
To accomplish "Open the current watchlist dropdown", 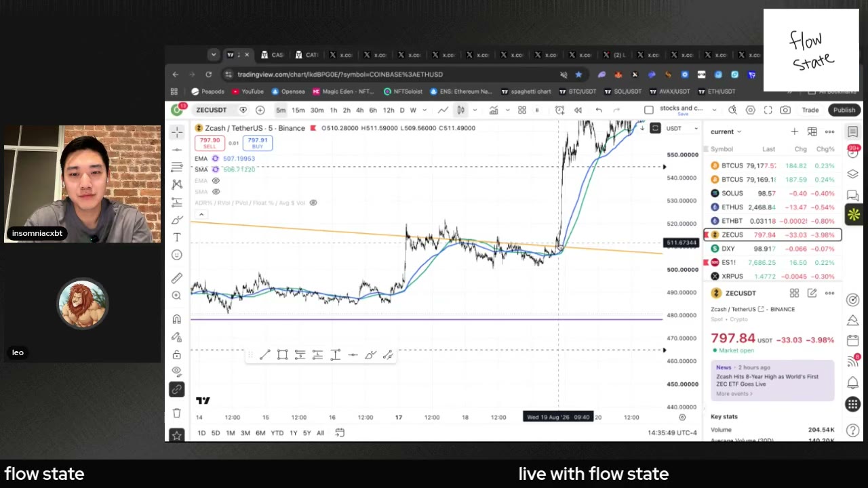I will [x=726, y=131].
